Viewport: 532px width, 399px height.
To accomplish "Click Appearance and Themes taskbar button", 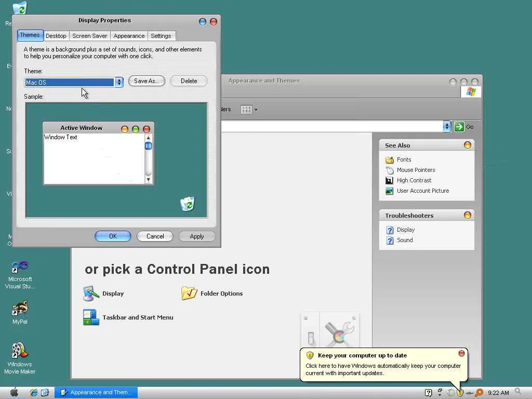I will [x=96, y=393].
